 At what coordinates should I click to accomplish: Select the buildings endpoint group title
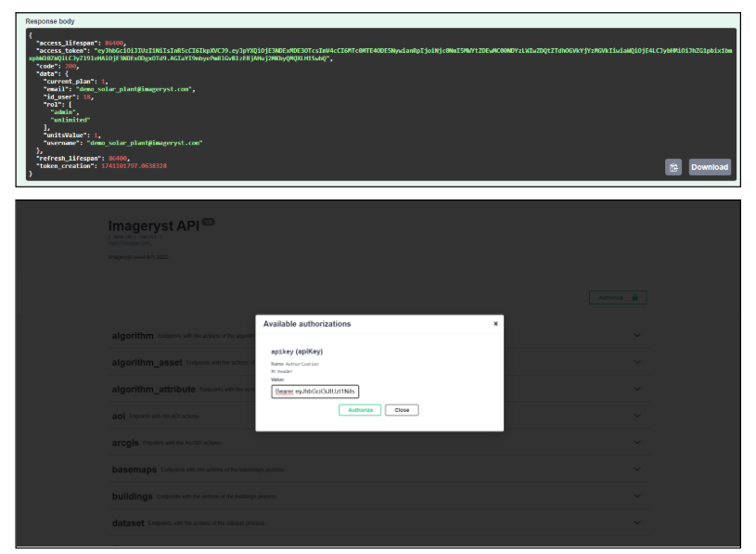click(132, 496)
